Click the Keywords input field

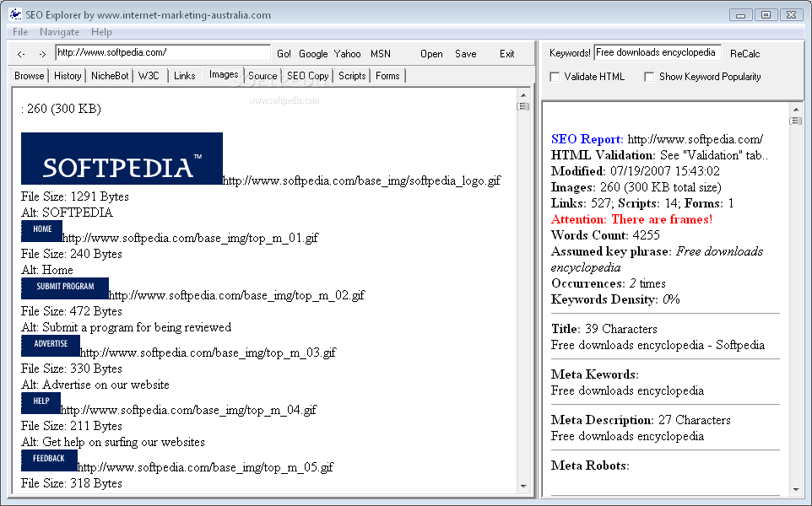658,52
